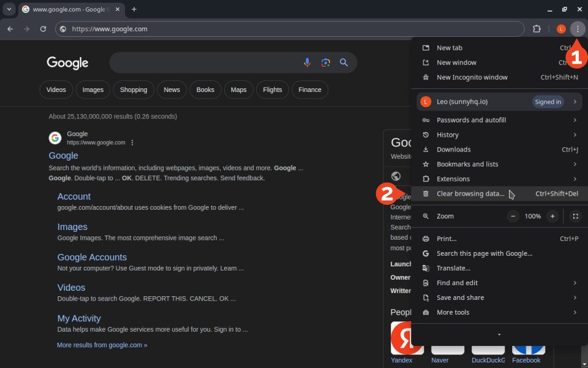Decrease zoom with the minus button
588x368 pixels.
click(x=513, y=217)
